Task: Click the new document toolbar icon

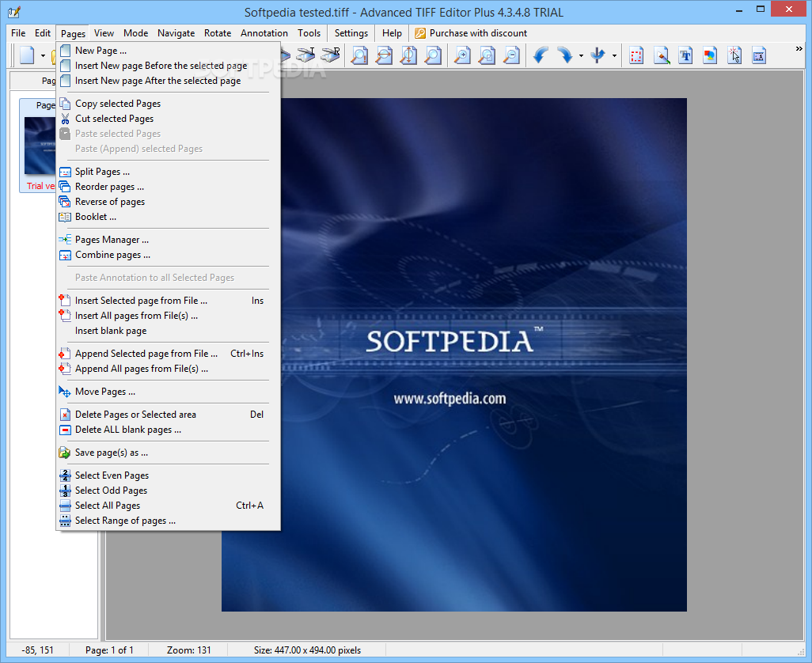Action: 27,55
